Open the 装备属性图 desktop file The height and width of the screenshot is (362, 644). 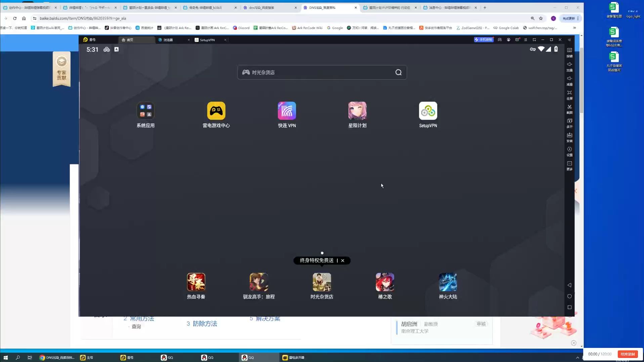tap(614, 10)
